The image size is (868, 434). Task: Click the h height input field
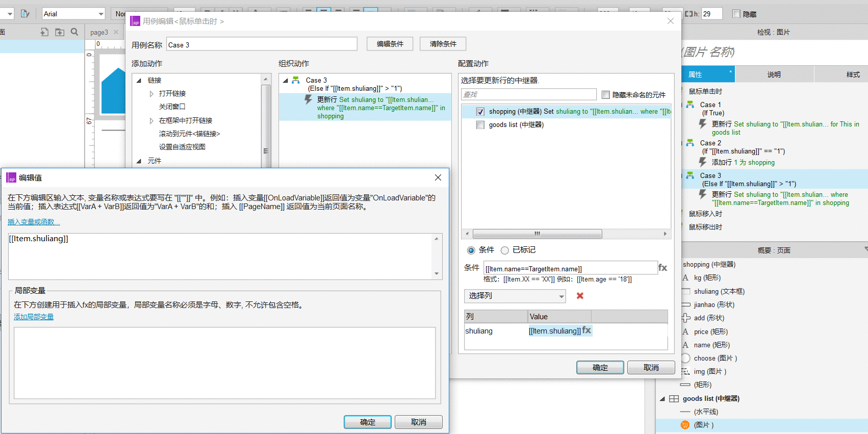click(712, 14)
